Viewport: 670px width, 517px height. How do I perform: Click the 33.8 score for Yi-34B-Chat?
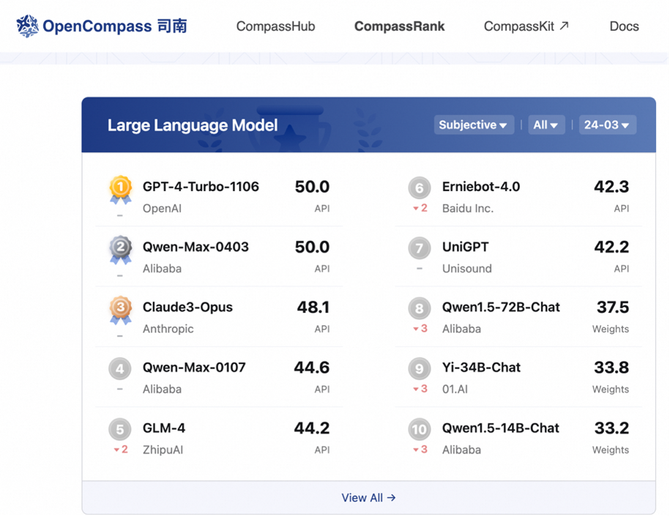tap(611, 367)
